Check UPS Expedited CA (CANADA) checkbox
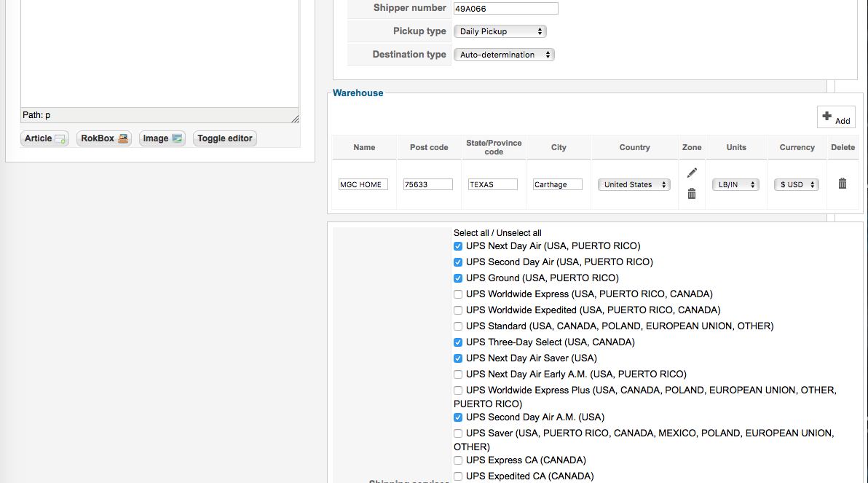This screenshot has width=868, height=483. [x=458, y=476]
